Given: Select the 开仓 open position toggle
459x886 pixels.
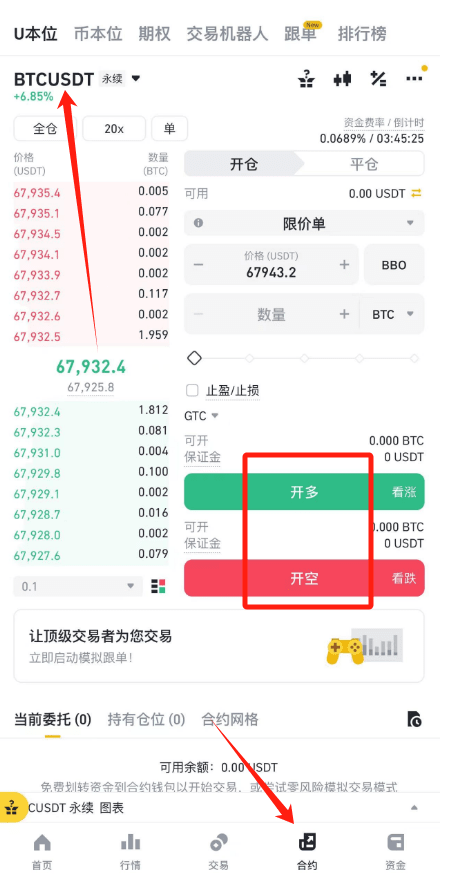Looking at the screenshot, I should pyautogui.click(x=244, y=164).
